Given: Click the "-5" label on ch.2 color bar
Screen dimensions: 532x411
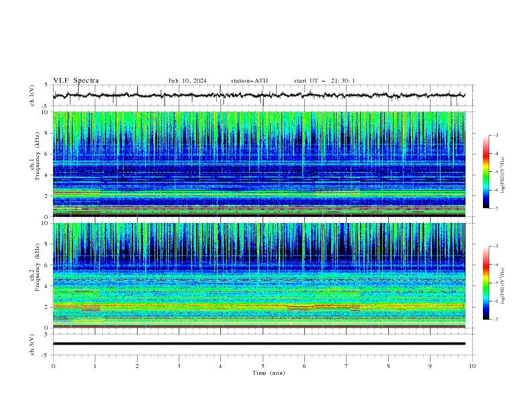Looking at the screenshot, I should pos(496,283).
